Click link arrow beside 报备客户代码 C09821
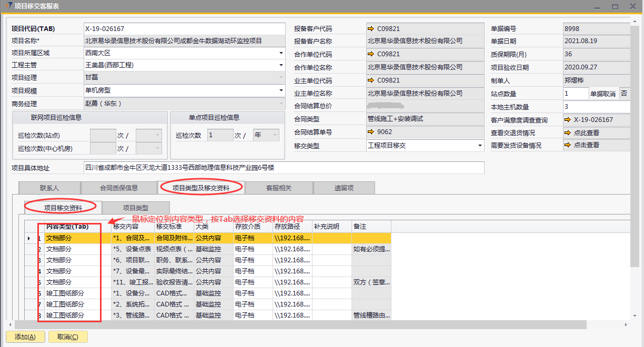The height and width of the screenshot is (347, 644). click(371, 28)
